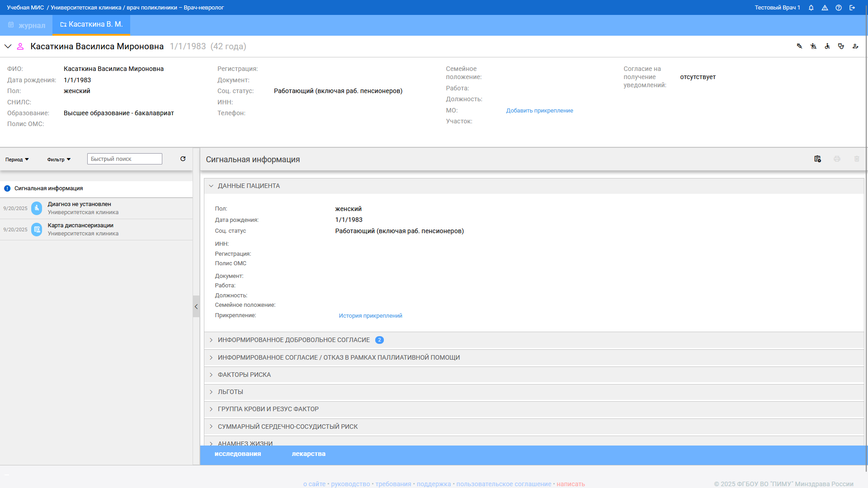The width and height of the screenshot is (868, 488).
Task: Open the Период dropdown
Action: pyautogui.click(x=17, y=160)
